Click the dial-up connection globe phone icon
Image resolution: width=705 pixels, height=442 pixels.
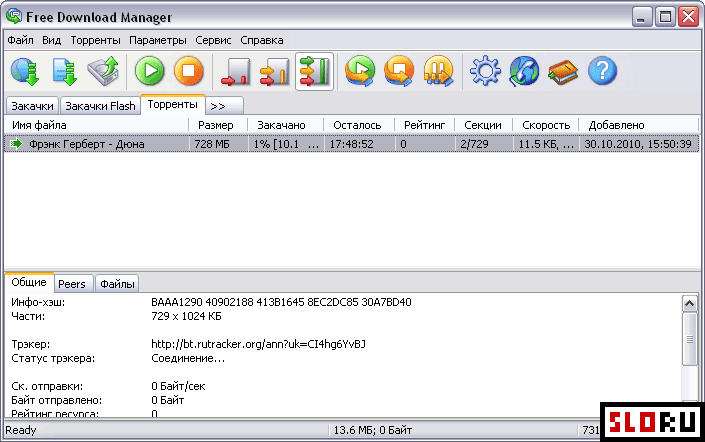pyautogui.click(x=524, y=71)
